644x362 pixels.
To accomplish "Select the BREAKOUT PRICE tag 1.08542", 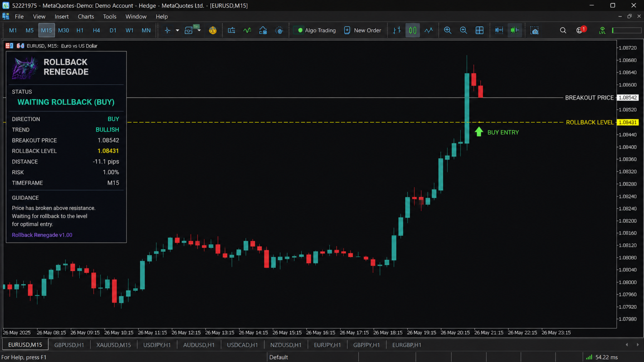I will [x=628, y=98].
